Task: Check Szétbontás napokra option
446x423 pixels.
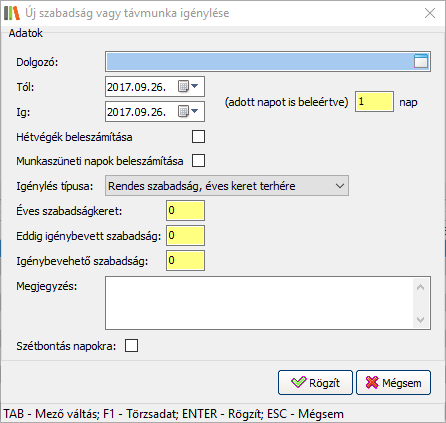Action: pyautogui.click(x=131, y=346)
